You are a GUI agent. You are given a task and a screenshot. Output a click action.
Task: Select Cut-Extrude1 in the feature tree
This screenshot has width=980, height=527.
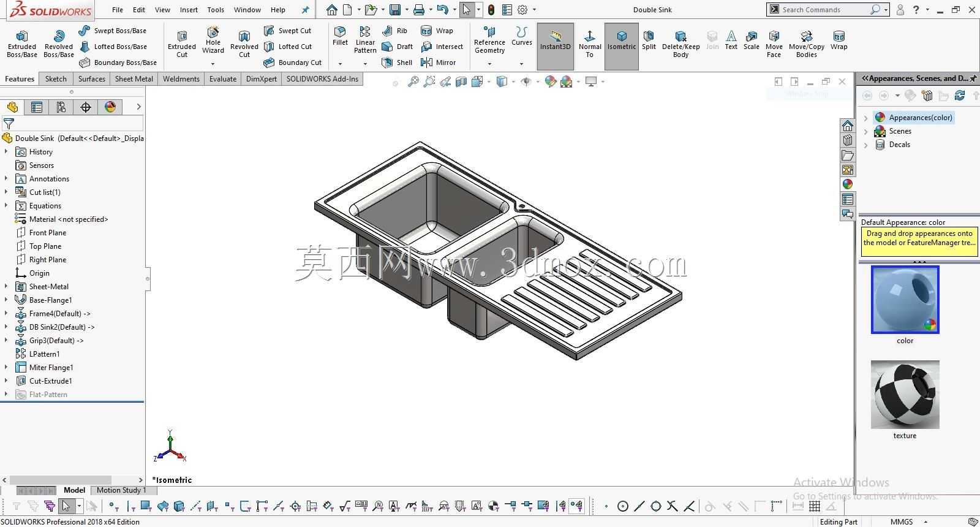pos(50,381)
